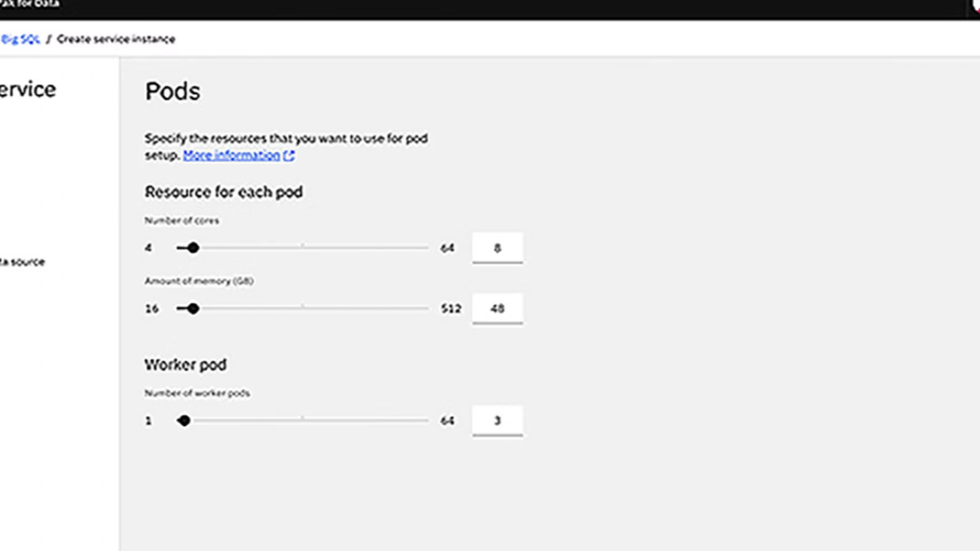Click the midpoint tick on cores slider track
The image size is (980, 551).
(x=303, y=247)
